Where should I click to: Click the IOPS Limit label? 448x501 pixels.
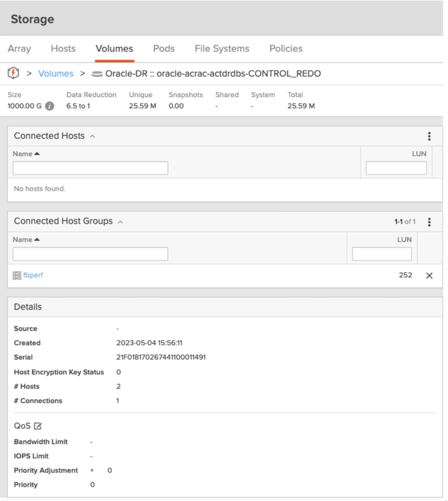click(31, 456)
